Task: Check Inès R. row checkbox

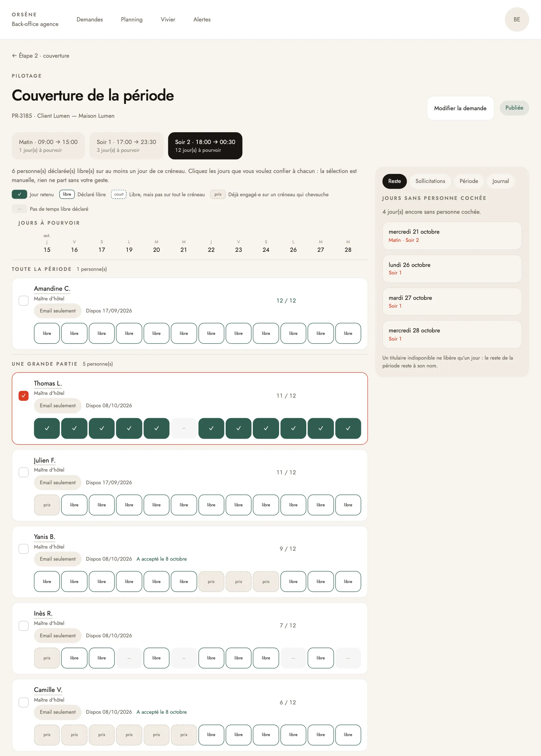Action: click(23, 626)
